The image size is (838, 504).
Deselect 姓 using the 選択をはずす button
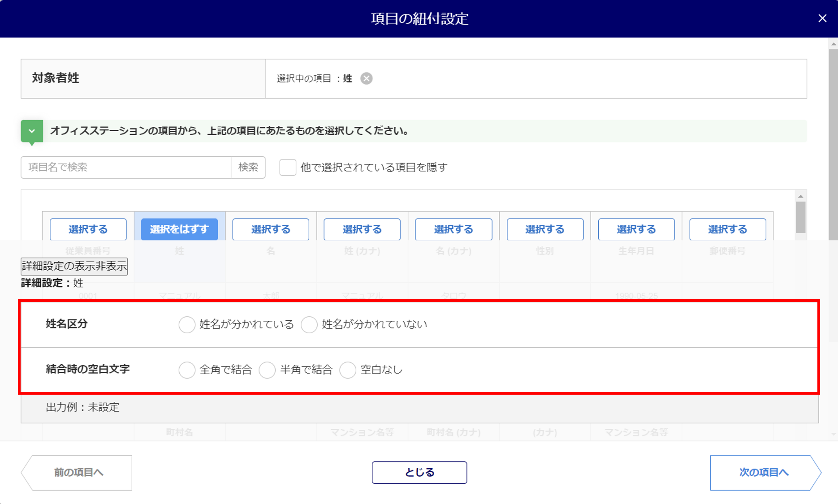tap(179, 229)
